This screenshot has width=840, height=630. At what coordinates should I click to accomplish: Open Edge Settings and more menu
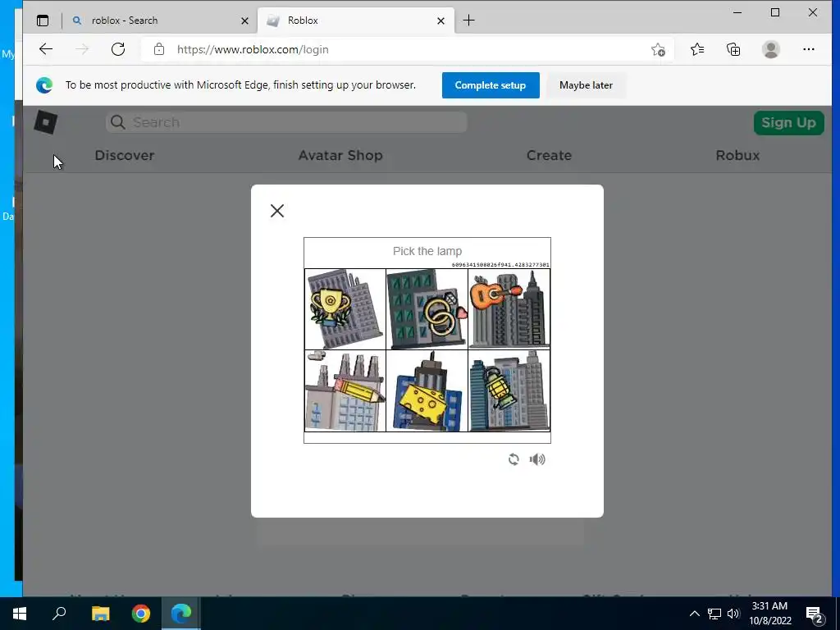808,49
